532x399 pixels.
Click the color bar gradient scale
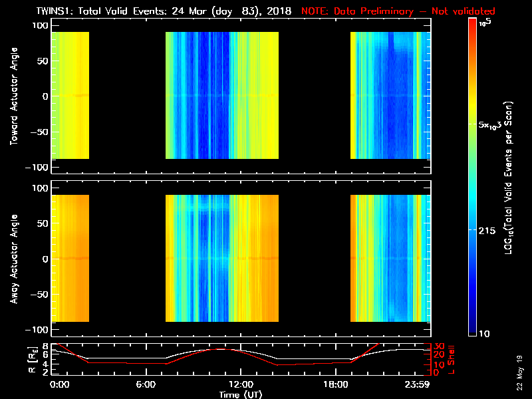pyautogui.click(x=472, y=177)
